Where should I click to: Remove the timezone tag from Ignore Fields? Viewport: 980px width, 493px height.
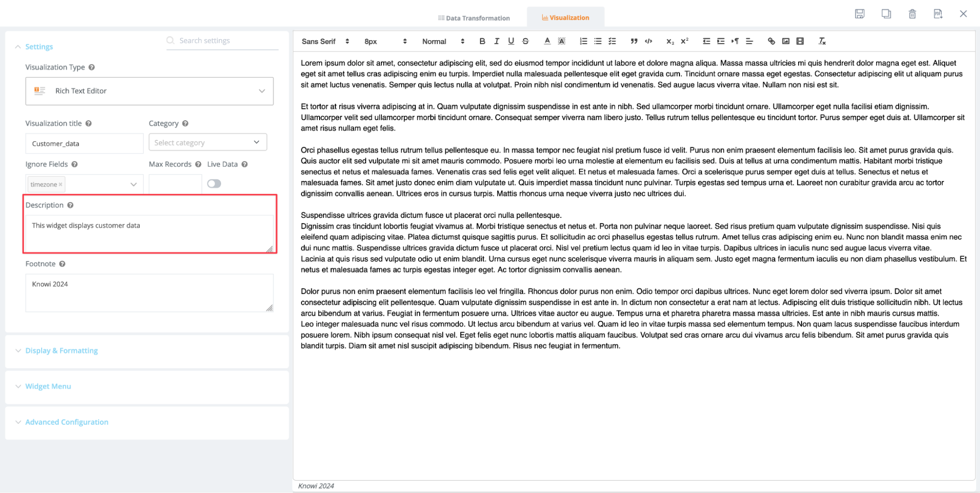pyautogui.click(x=61, y=184)
